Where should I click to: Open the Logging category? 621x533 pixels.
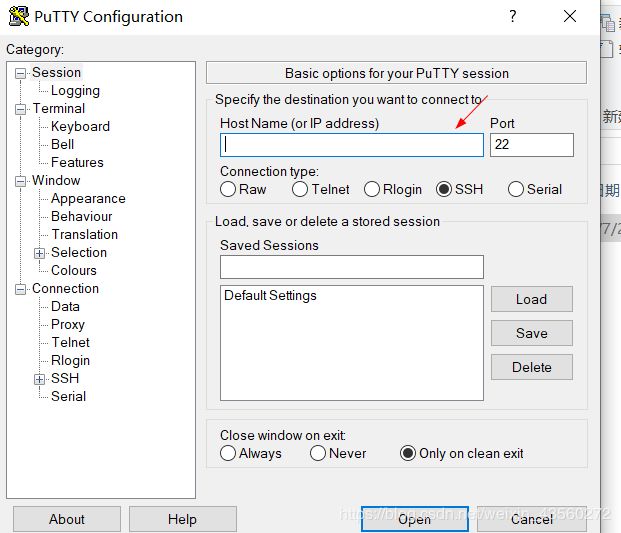(x=75, y=91)
